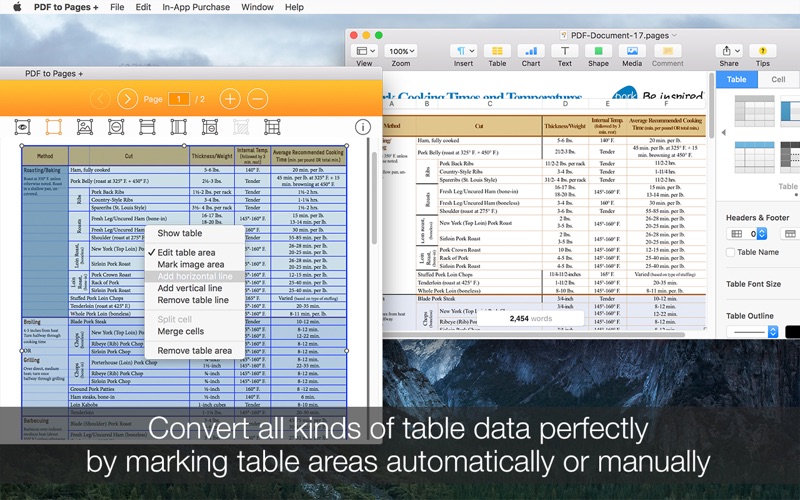Switch to the Cell tab

coord(777,79)
